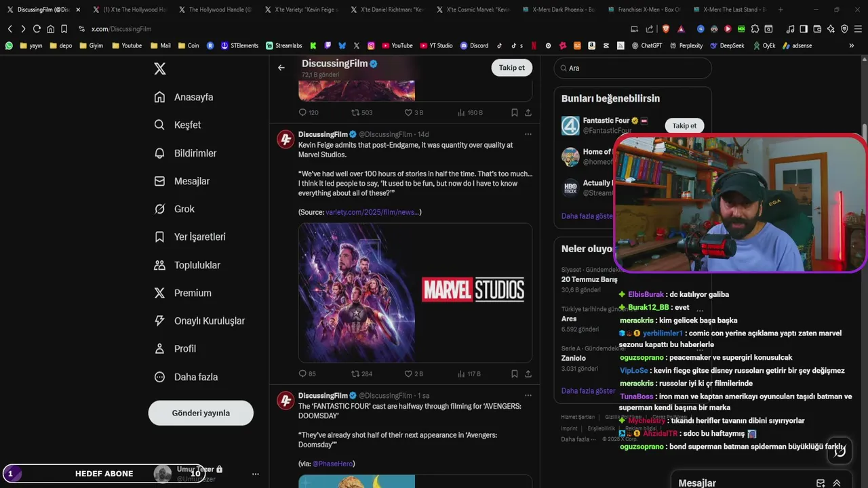Image resolution: width=868 pixels, height=488 pixels.
Task: Go back with the DiscussingFilm header arrow
Action: (281, 68)
